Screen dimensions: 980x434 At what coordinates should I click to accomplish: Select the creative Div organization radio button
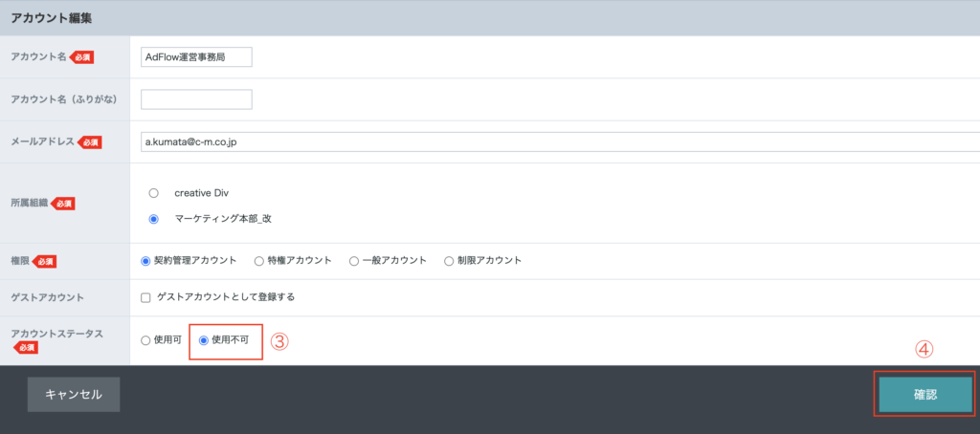pyautogui.click(x=154, y=193)
